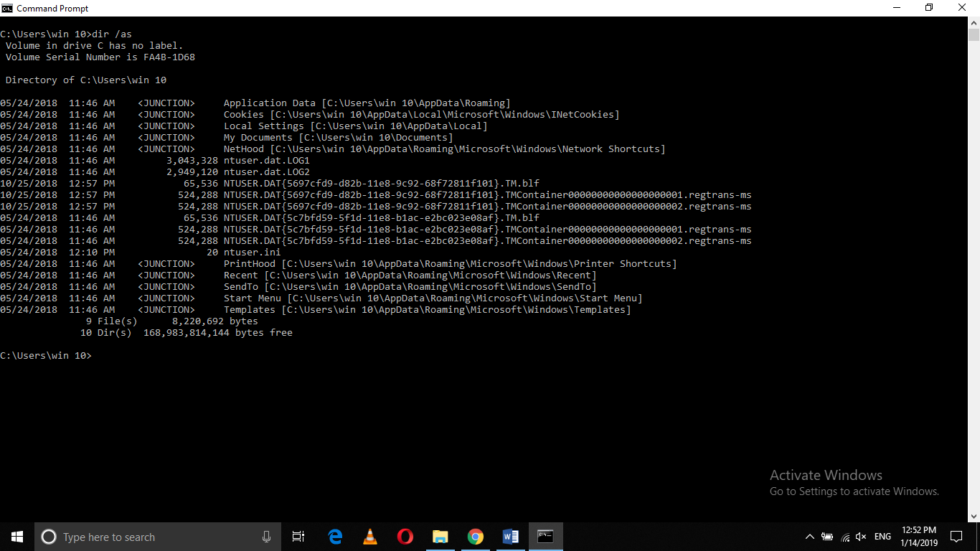This screenshot has height=551, width=980.
Task: Activate the Cortana microphone for voice search
Action: click(266, 536)
